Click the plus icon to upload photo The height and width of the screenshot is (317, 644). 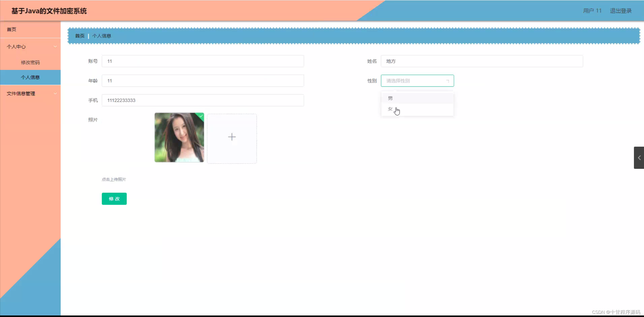click(232, 137)
